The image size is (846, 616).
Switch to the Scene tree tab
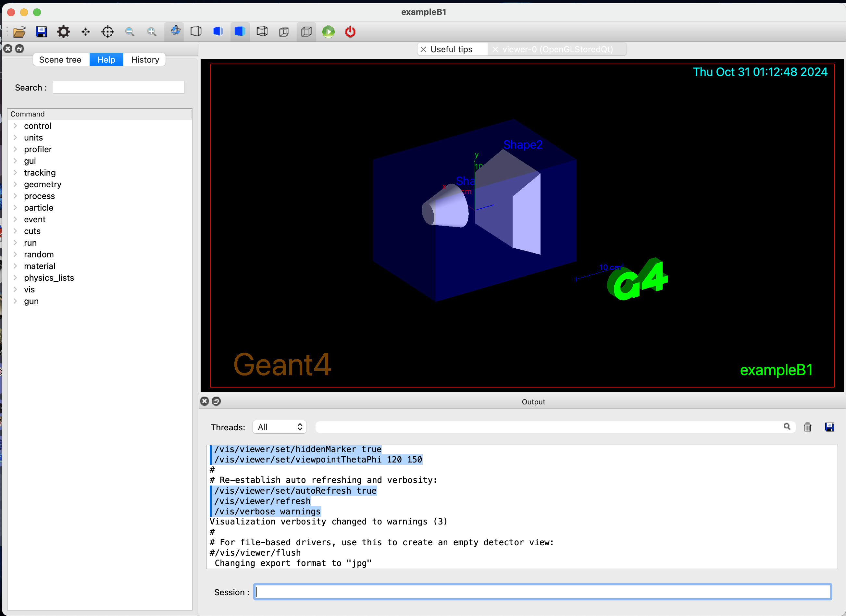[60, 59]
